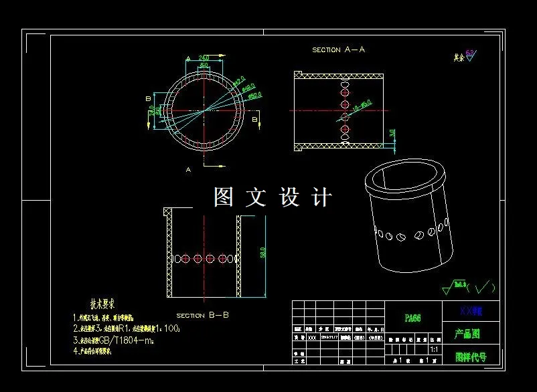Select the "18-φ5.0" hole callout

coord(362,105)
